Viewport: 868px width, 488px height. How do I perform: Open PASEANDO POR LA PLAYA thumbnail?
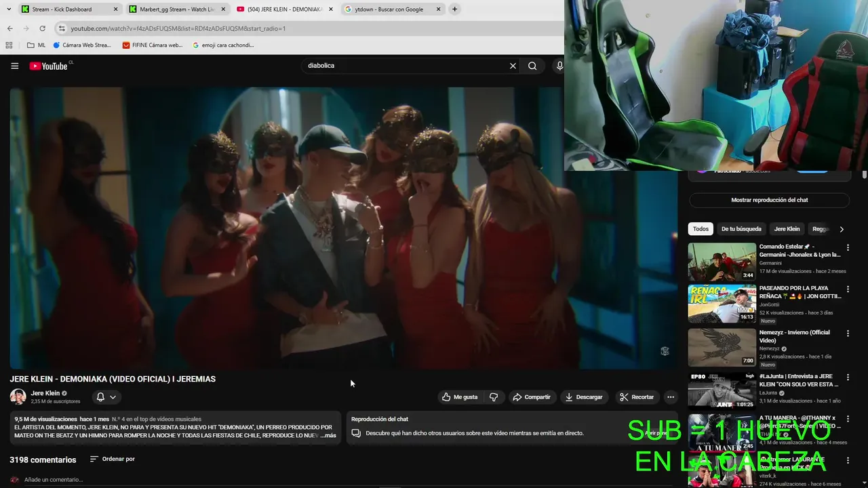tap(722, 304)
